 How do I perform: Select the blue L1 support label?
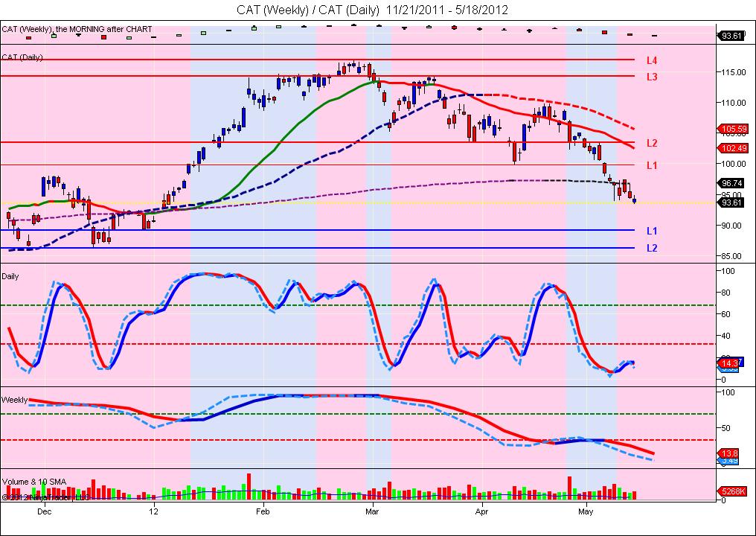(x=652, y=231)
